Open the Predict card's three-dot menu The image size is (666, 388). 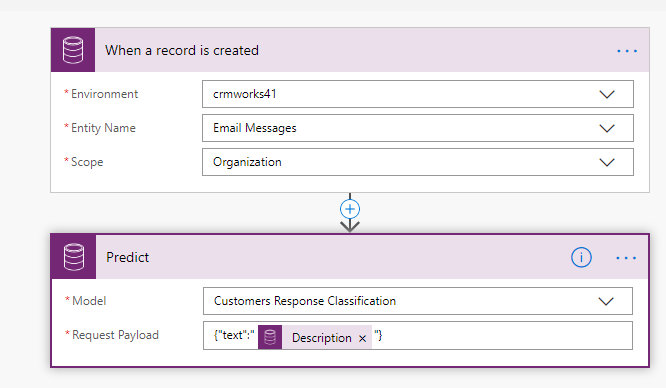[x=626, y=258]
